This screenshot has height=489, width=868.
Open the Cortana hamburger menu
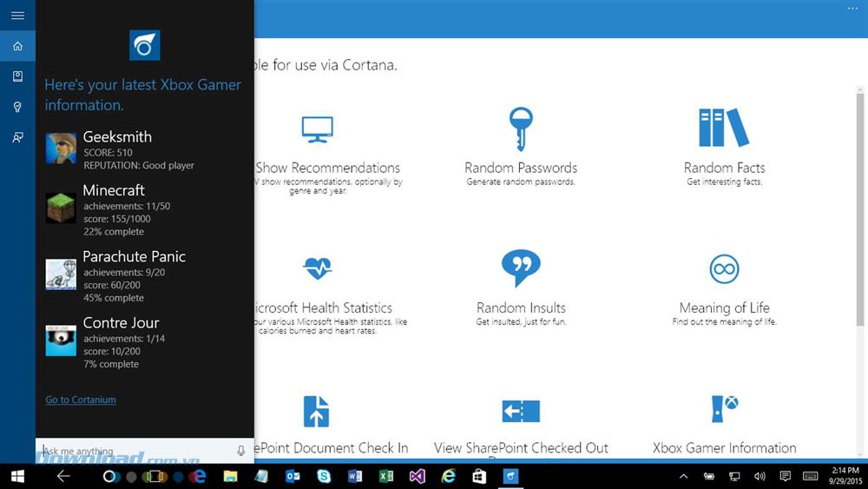(x=17, y=16)
